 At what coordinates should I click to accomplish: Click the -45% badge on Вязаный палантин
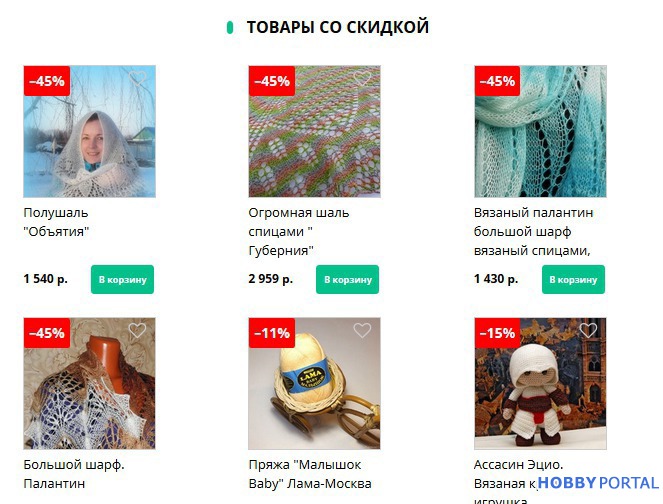pos(497,81)
